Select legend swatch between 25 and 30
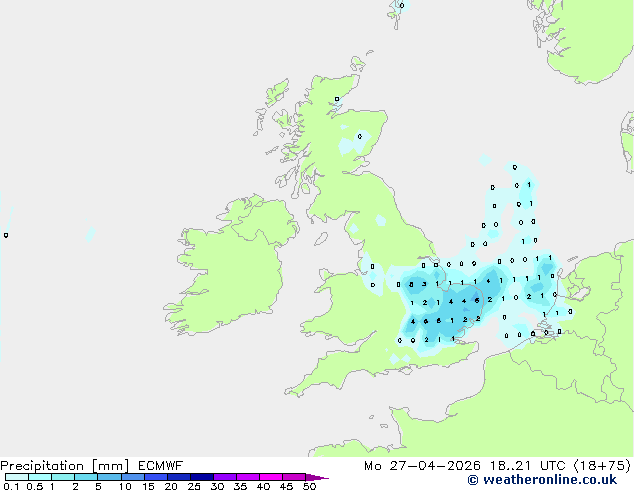 [x=201, y=477]
